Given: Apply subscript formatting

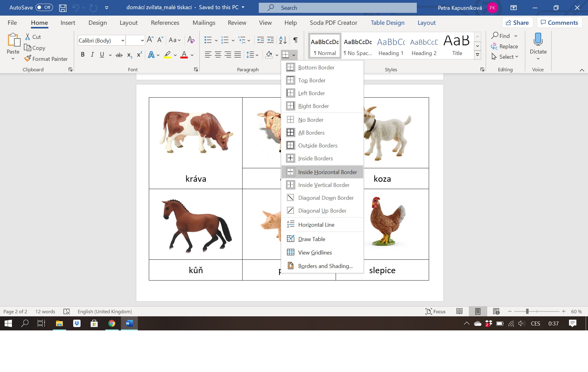Looking at the screenshot, I should [x=130, y=55].
